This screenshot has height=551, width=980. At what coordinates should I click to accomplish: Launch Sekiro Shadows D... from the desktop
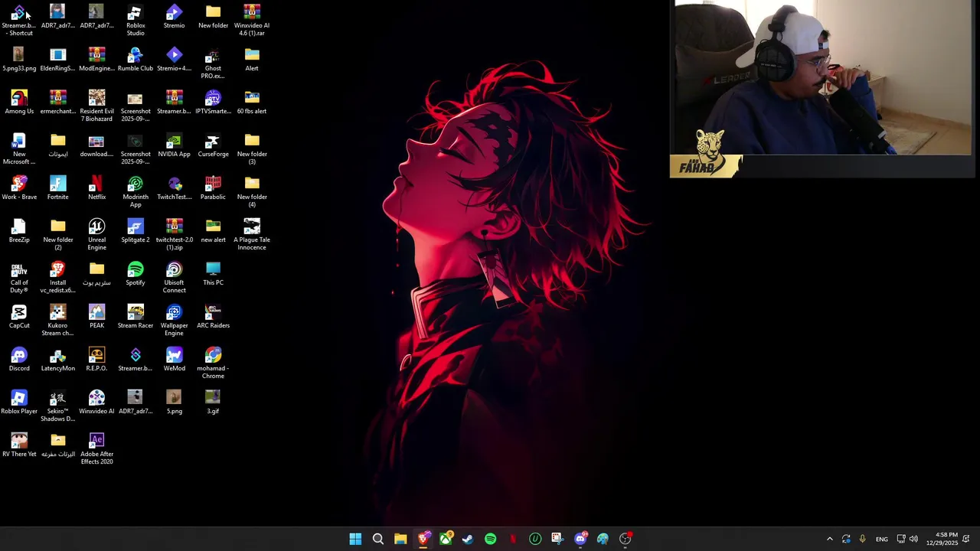point(57,406)
